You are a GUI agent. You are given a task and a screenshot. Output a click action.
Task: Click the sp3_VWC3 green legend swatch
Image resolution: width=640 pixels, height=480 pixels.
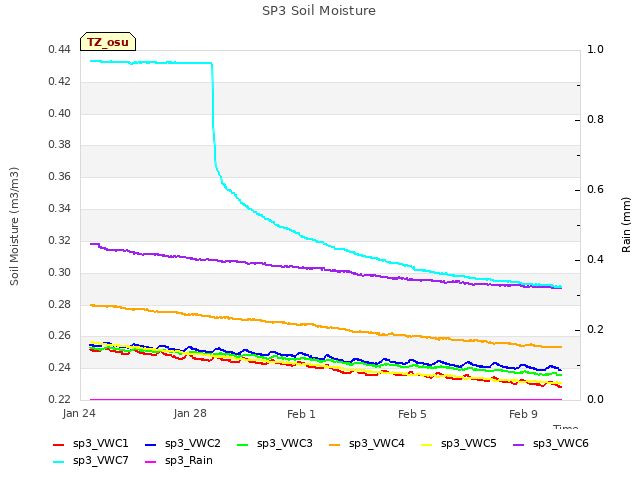point(243,445)
